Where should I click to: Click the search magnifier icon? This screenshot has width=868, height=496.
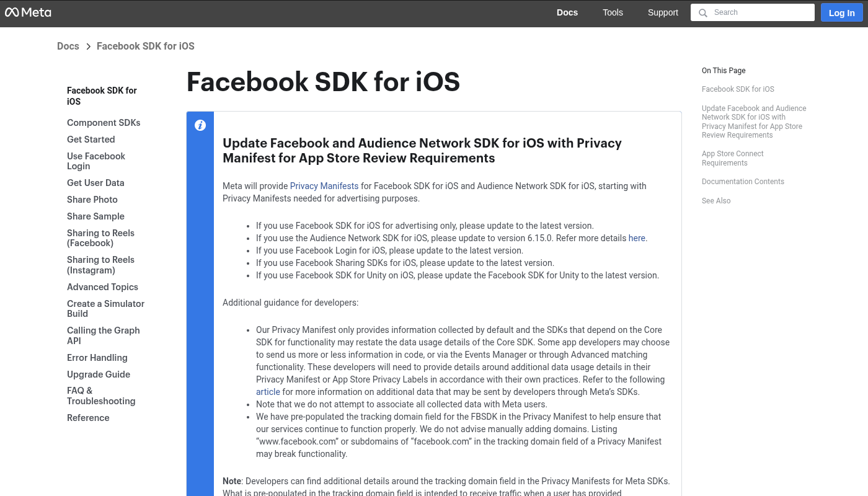pyautogui.click(x=702, y=13)
